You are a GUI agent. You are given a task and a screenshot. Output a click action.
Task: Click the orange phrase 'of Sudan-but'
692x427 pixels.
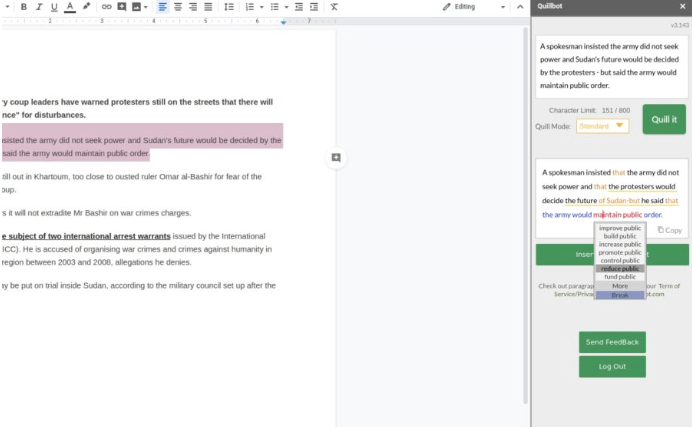(619, 201)
